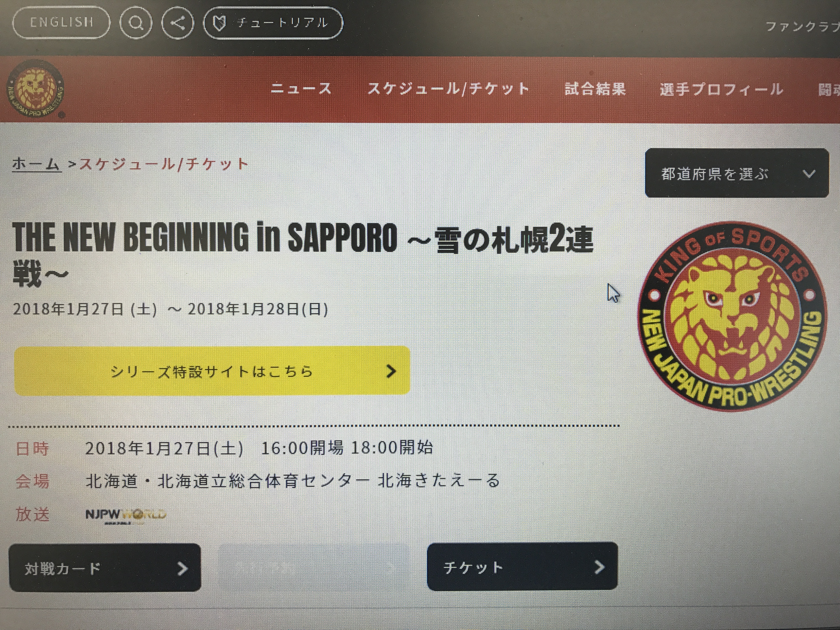Open the ニュース menu item

301,89
